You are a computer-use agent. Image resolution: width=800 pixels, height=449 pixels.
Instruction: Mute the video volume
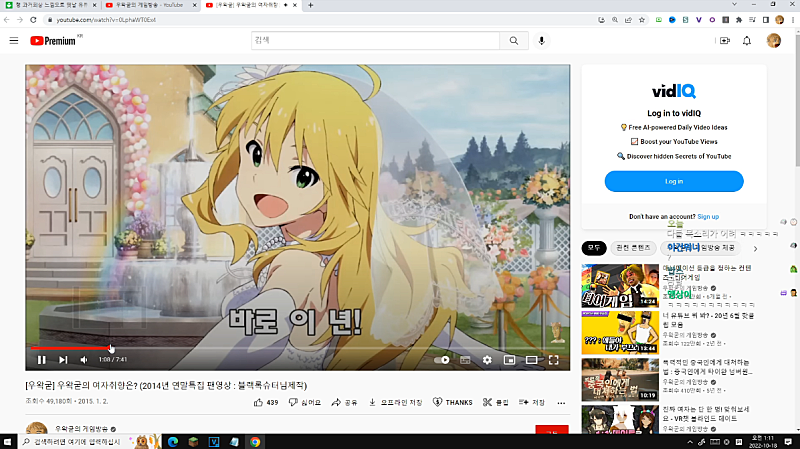(x=84, y=360)
